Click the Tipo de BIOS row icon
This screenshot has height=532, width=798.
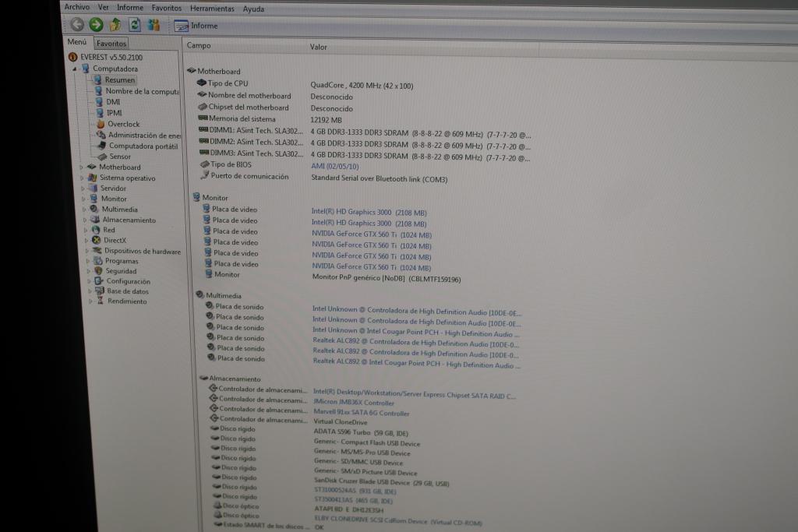click(x=205, y=164)
